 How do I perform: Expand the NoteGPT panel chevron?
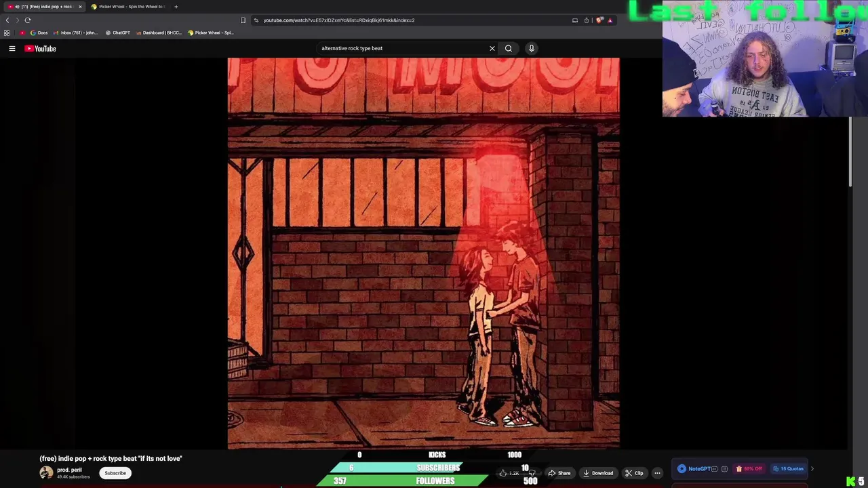click(812, 468)
